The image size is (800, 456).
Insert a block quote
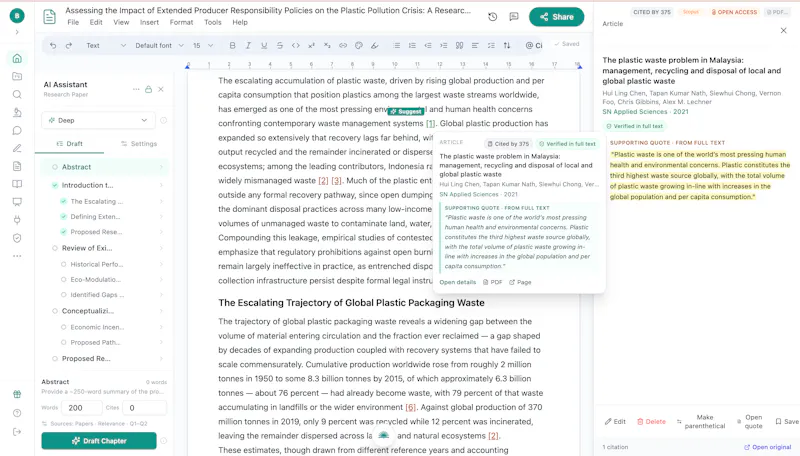point(460,45)
